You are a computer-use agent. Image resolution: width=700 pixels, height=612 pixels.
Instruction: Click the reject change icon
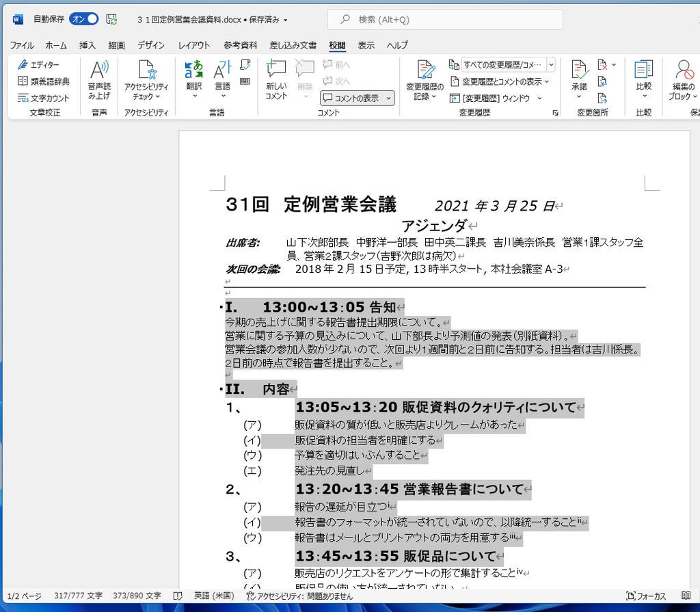(x=602, y=65)
